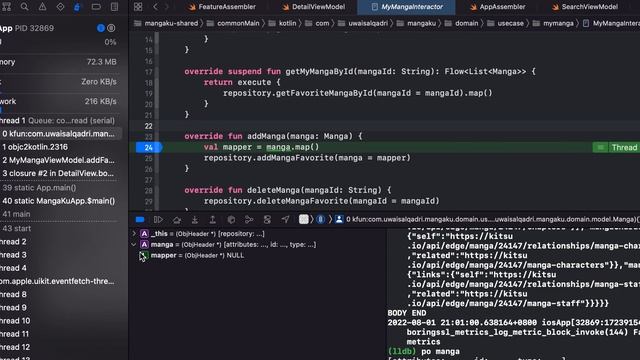Image resolution: width=640 pixels, height=360 pixels.
Task: Open the Find navigator magnifier icon
Action: (x=24, y=7)
